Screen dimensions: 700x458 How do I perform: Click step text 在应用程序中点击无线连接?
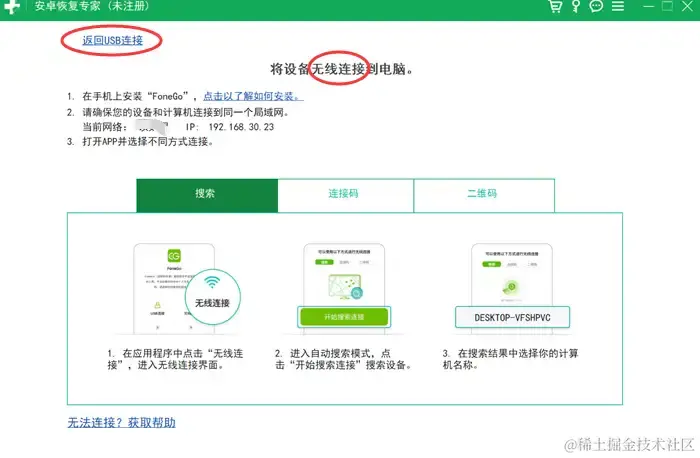click(175, 359)
